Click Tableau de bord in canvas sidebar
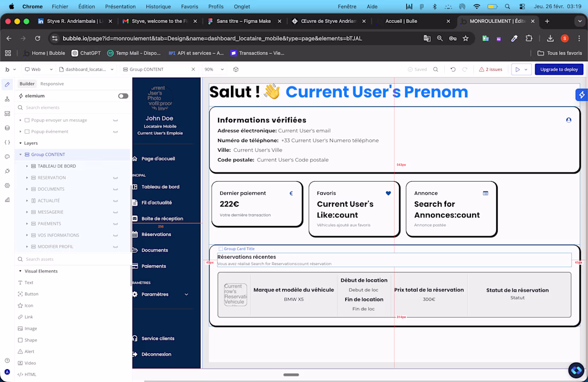Image resolution: width=588 pixels, height=382 pixels. 160,186
